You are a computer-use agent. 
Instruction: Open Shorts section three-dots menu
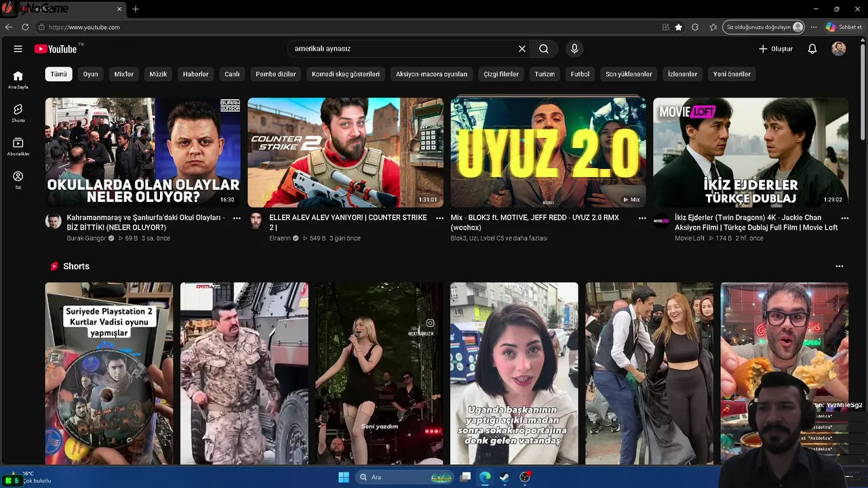[x=840, y=266]
